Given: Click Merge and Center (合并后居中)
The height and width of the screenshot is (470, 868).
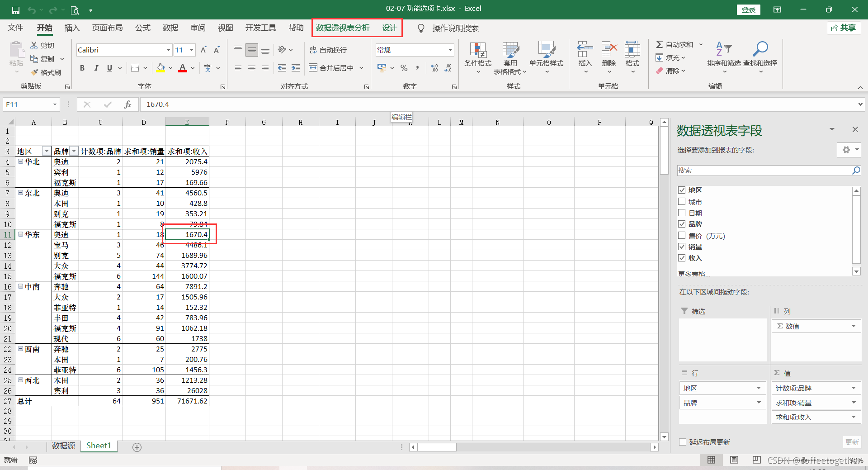Looking at the screenshot, I should [x=331, y=68].
